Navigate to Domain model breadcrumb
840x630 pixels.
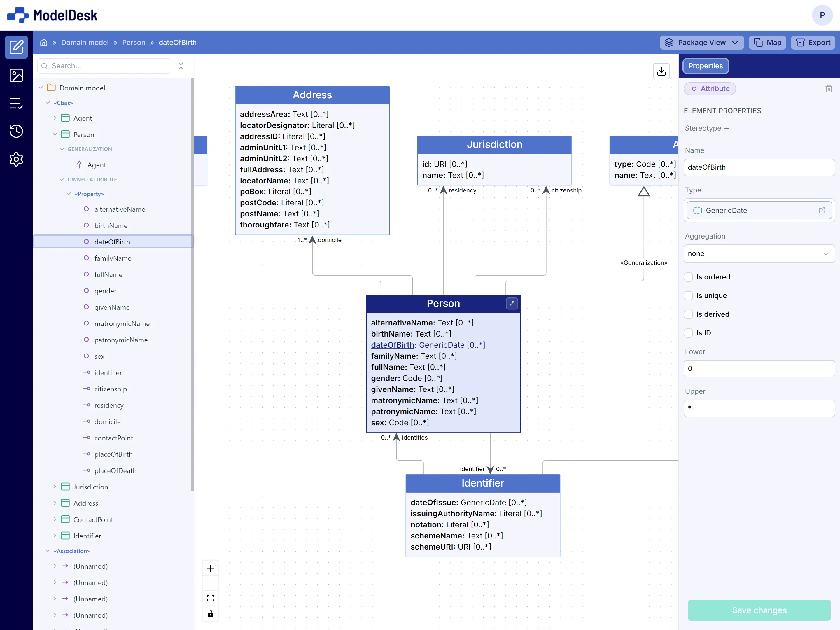point(85,42)
